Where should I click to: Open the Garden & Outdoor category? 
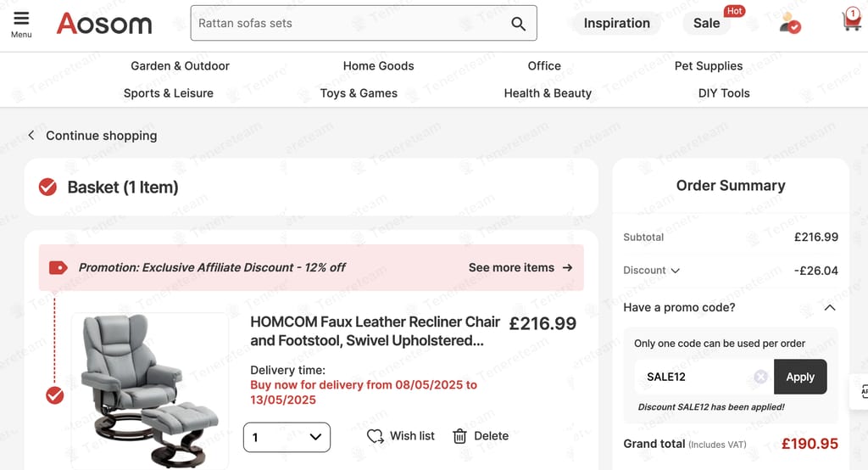tap(180, 66)
